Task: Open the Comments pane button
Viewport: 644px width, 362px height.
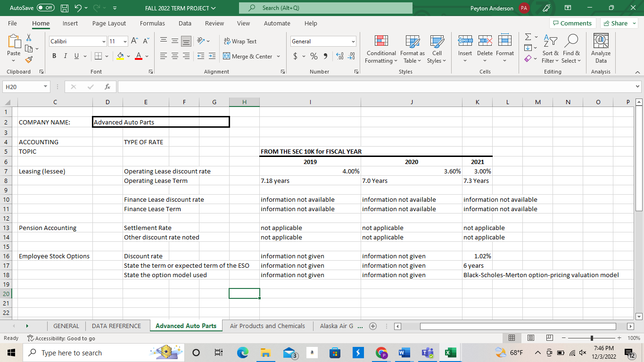Action: click(x=572, y=23)
